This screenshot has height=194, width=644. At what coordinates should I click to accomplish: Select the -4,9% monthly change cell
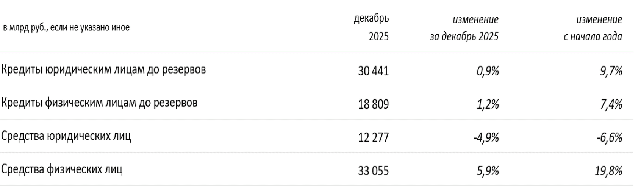(x=486, y=137)
